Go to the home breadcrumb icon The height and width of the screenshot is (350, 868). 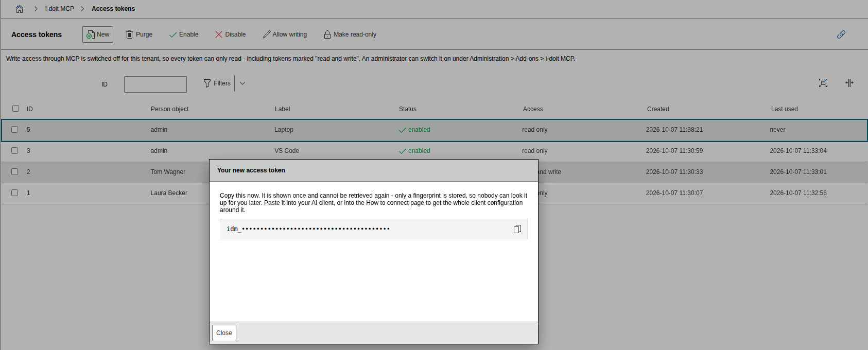(x=20, y=9)
